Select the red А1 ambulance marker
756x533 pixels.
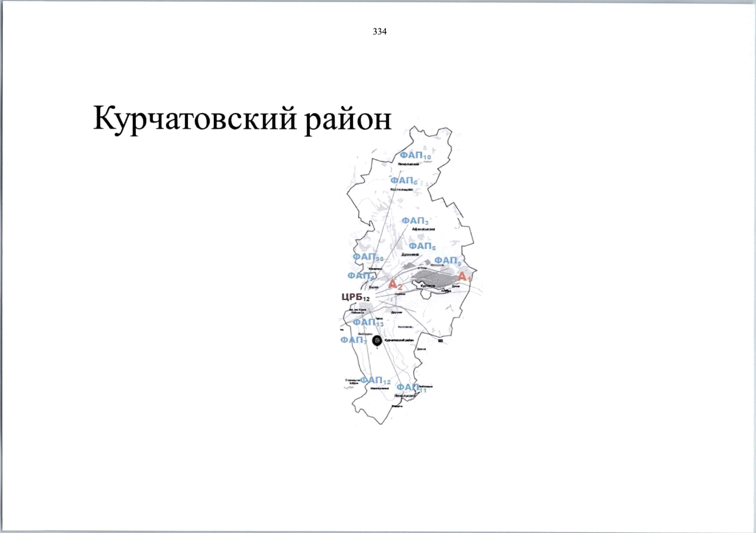tap(464, 277)
